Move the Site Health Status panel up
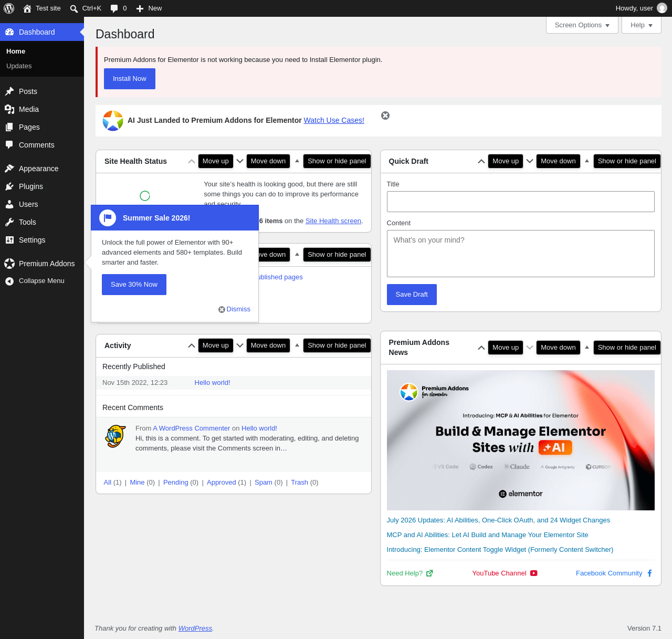This screenshot has width=672, height=639. (192, 161)
